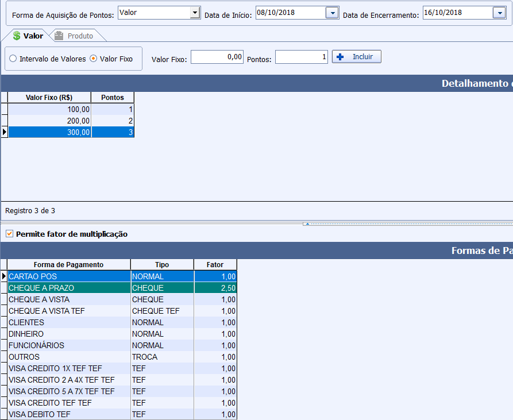This screenshot has height=420, width=513.
Task: Expand the Data de Encerramento date picker
Action: 499,13
